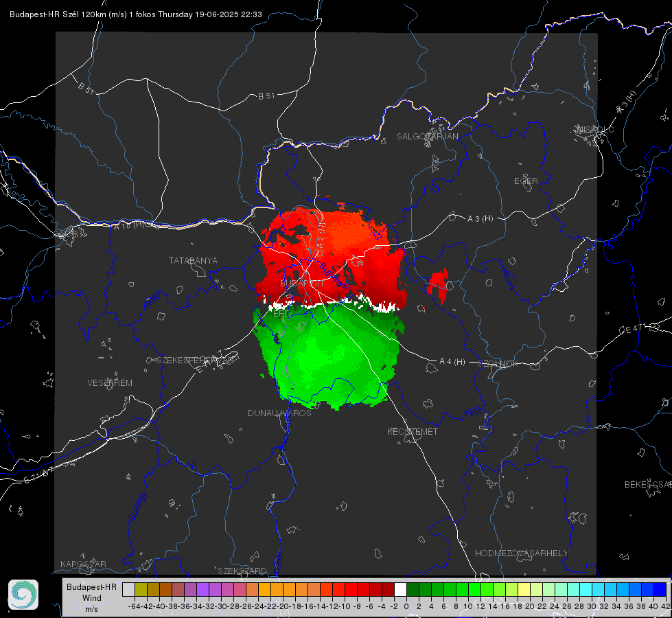This screenshot has width=672, height=618.
Task: Click the '20' value in the legend scale
Action: (530, 606)
